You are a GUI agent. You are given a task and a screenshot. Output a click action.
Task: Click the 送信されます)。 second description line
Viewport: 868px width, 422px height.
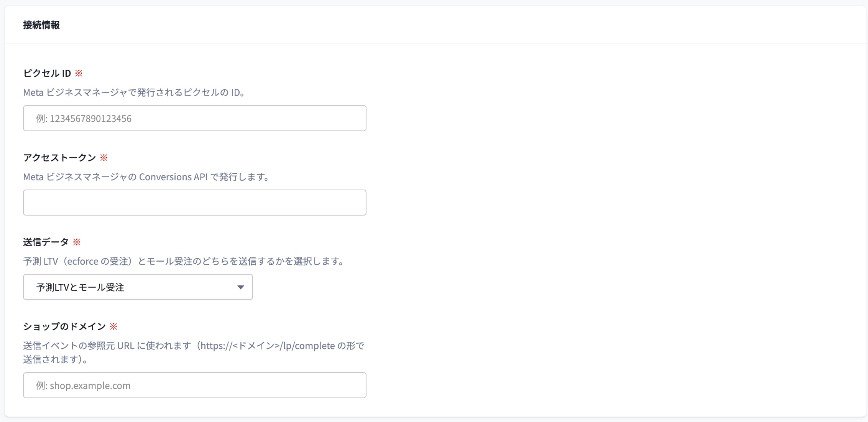(56, 359)
